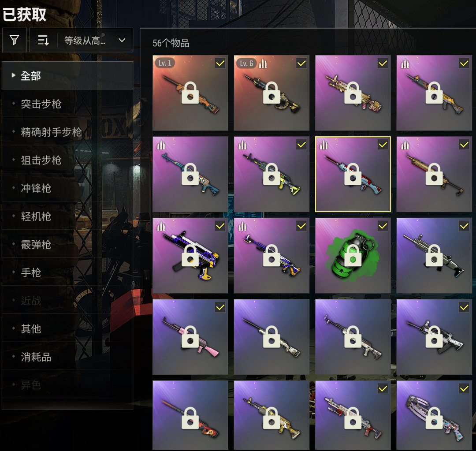The image size is (476, 451).
Task: Click the sort order icon
Action: pos(43,40)
